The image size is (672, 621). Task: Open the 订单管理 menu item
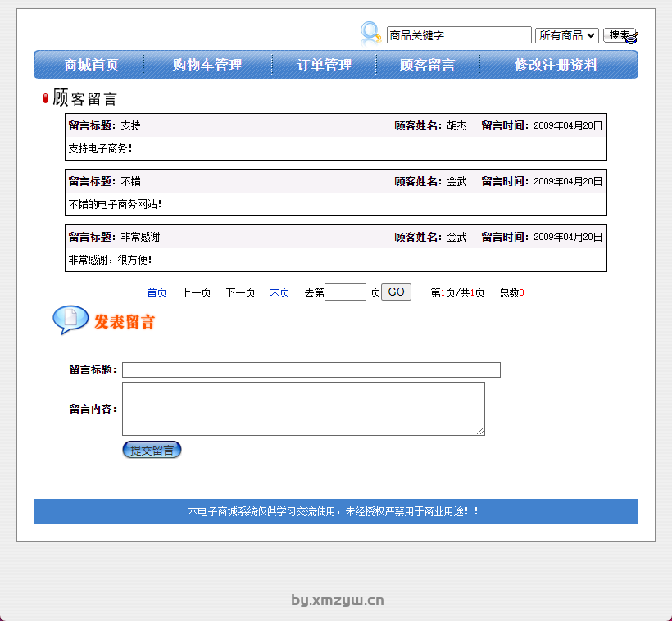[x=325, y=66]
